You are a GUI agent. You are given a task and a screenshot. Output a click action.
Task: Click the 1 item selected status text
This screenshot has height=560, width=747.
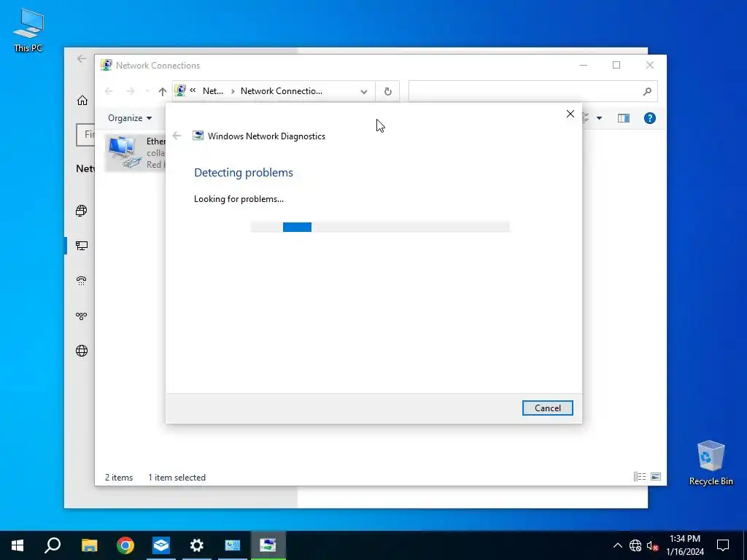177,477
